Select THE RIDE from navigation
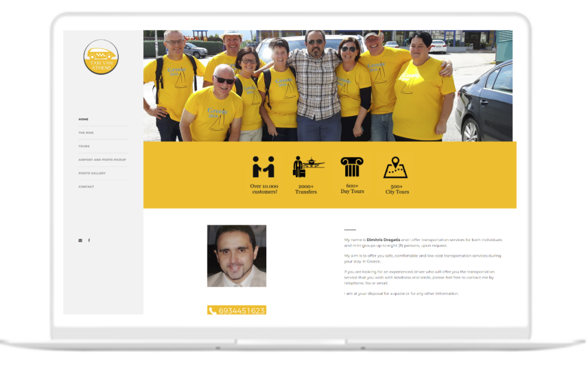The width and height of the screenshot is (588, 368). 85,132
